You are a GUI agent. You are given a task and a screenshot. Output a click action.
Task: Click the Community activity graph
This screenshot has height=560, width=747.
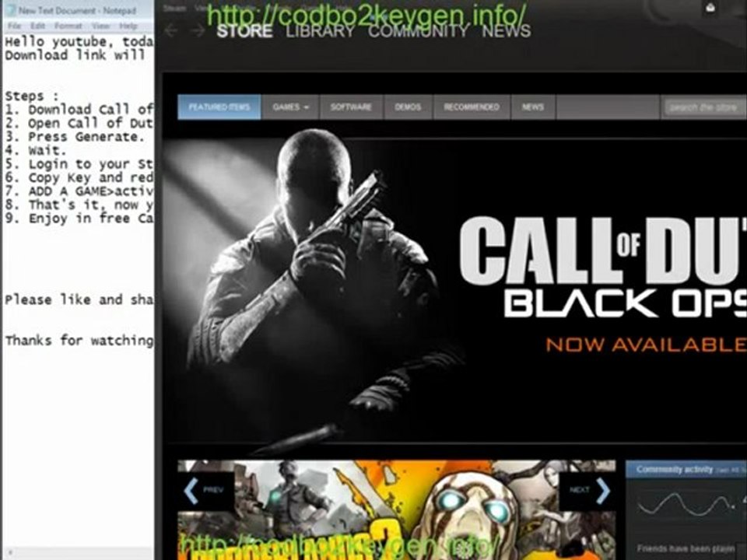[x=686, y=503]
